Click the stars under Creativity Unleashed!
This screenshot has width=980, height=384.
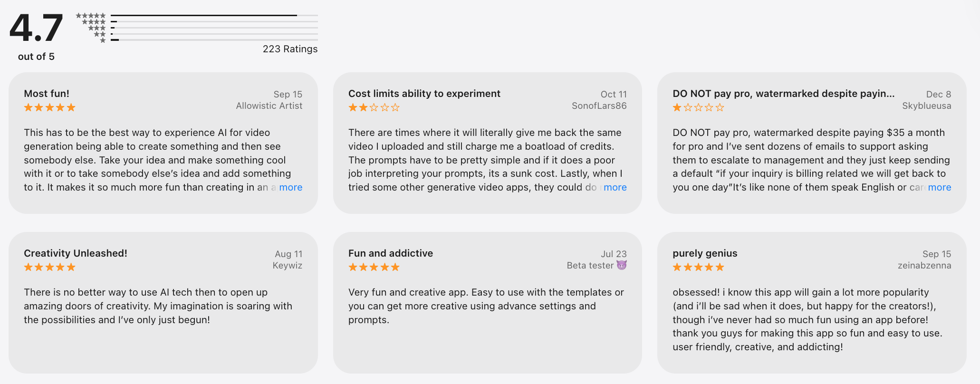50,267
